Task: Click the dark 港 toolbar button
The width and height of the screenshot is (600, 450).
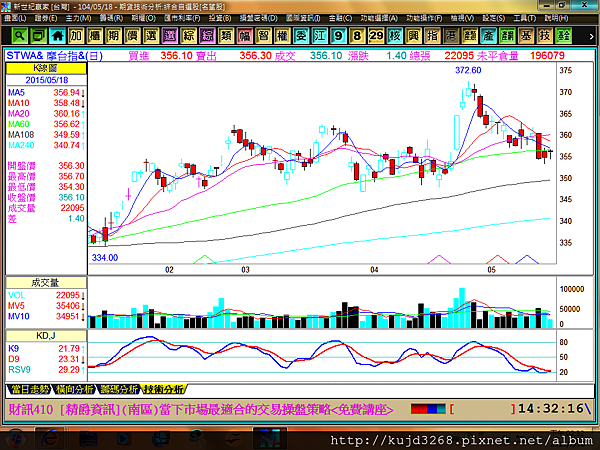Action: click(451, 36)
